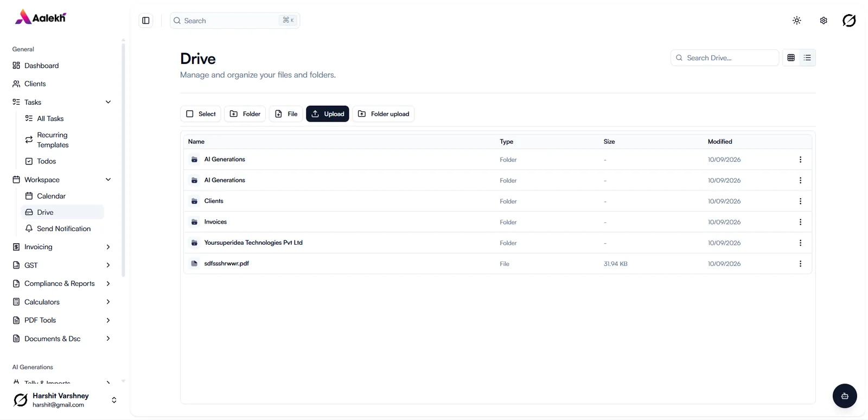Focus the Search Drive field
The width and height of the screenshot is (868, 420).
pos(725,58)
